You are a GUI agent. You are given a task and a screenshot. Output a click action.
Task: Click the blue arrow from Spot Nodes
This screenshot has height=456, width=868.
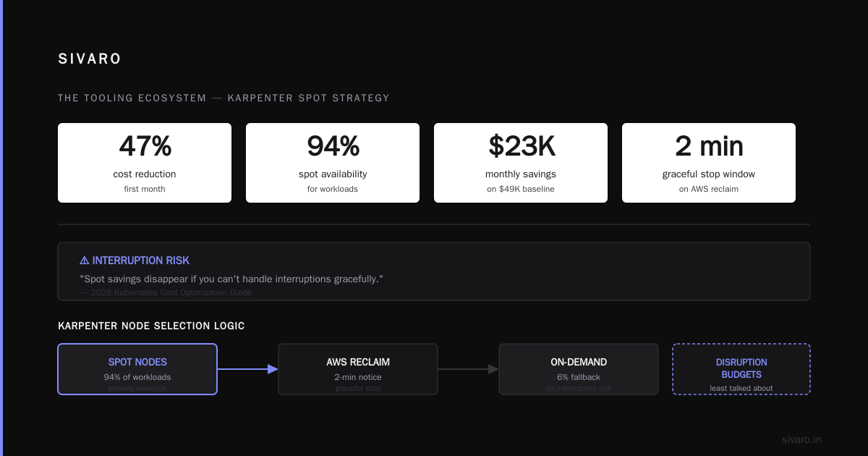click(x=247, y=369)
